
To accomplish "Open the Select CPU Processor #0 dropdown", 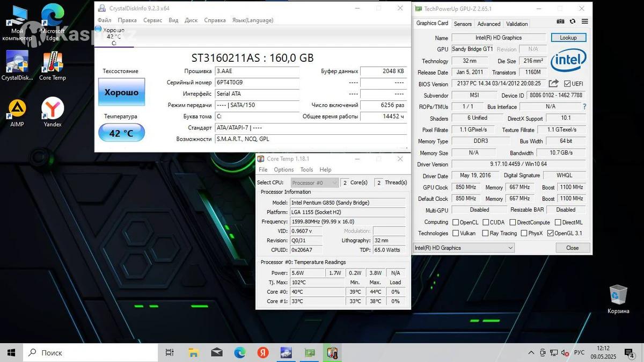I will [x=315, y=183].
